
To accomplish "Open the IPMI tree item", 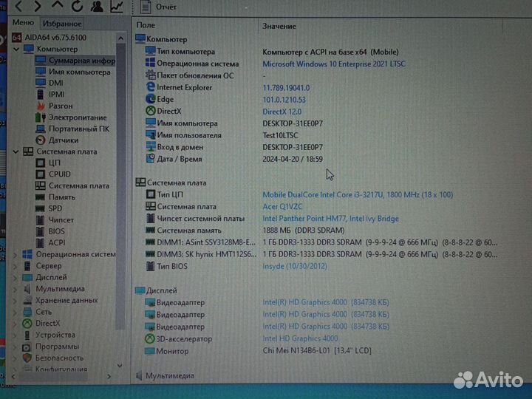I will coord(50,95).
